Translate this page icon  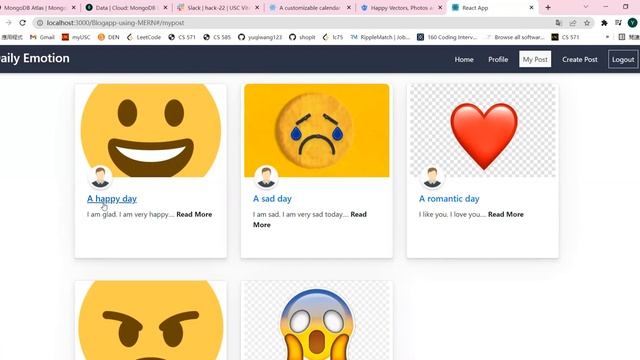coord(558,23)
